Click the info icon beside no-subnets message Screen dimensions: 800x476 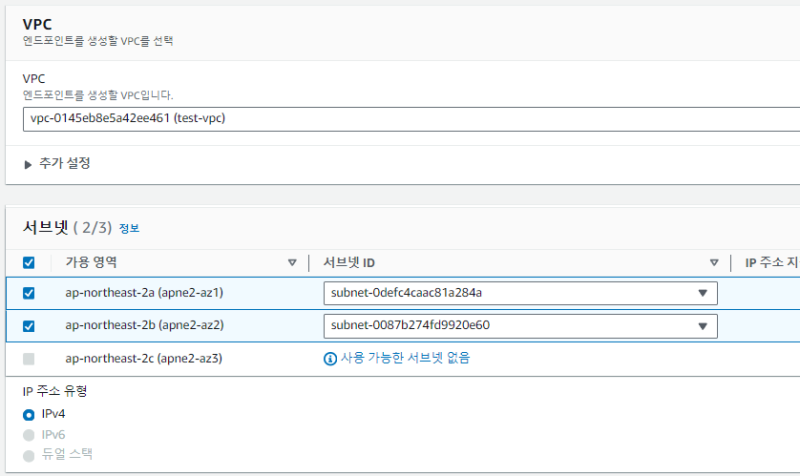click(x=330, y=358)
